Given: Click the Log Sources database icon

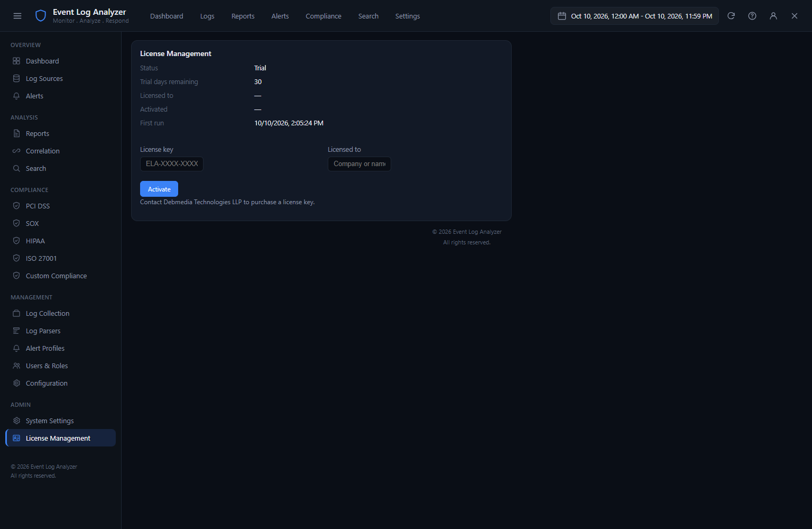Looking at the screenshot, I should tap(16, 78).
